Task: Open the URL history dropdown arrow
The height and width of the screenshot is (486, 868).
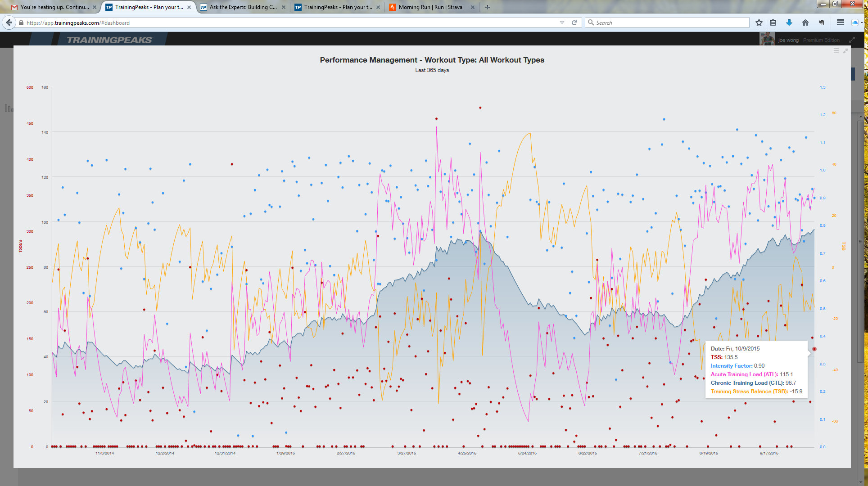Action: tap(562, 22)
